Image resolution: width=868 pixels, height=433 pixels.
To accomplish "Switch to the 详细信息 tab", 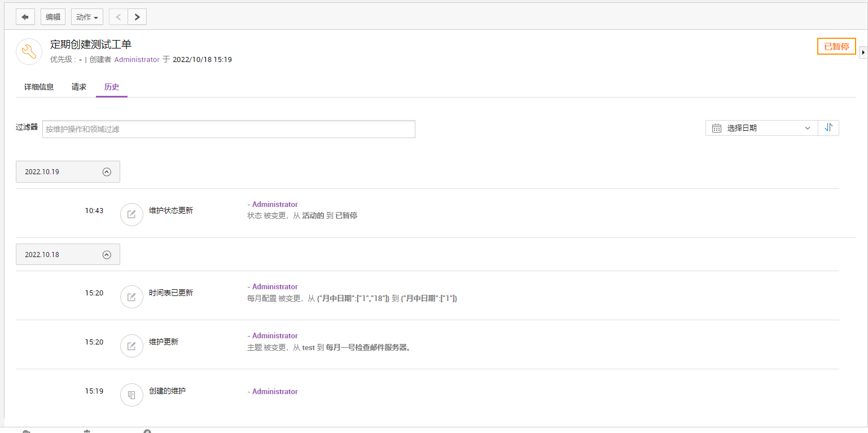I will point(39,87).
